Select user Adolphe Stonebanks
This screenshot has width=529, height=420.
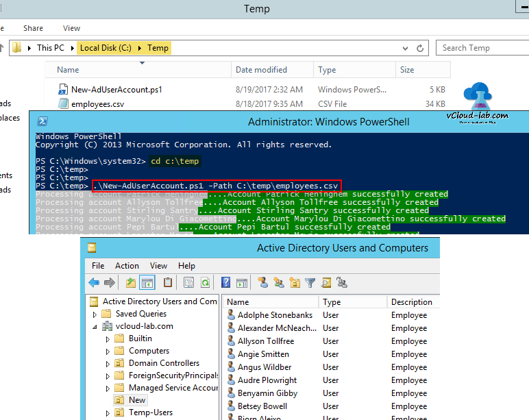pos(275,315)
